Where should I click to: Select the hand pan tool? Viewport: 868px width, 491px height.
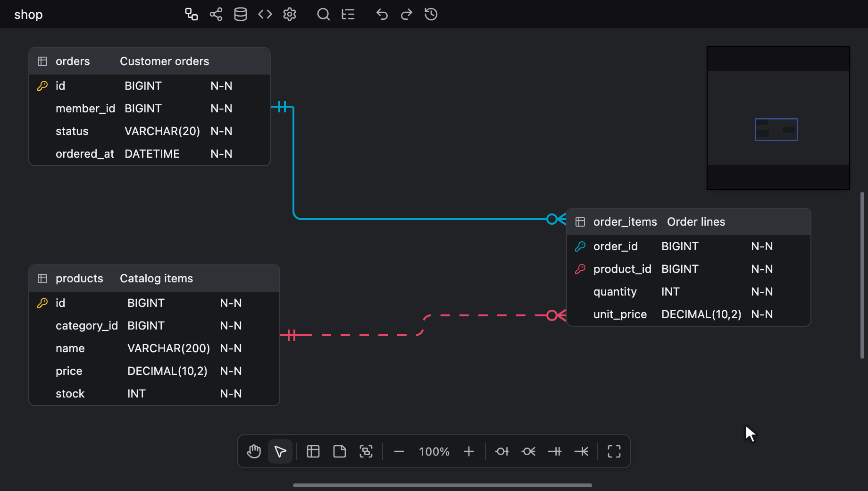pos(254,451)
